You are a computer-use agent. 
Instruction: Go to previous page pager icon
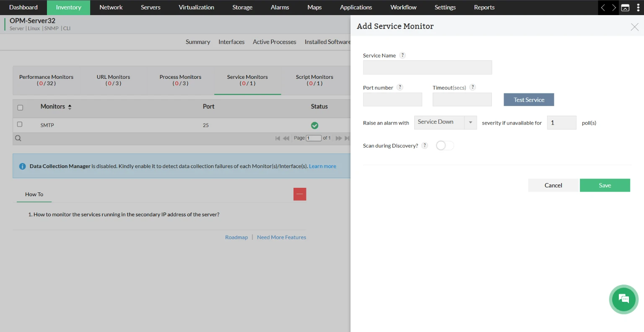pyautogui.click(x=286, y=138)
